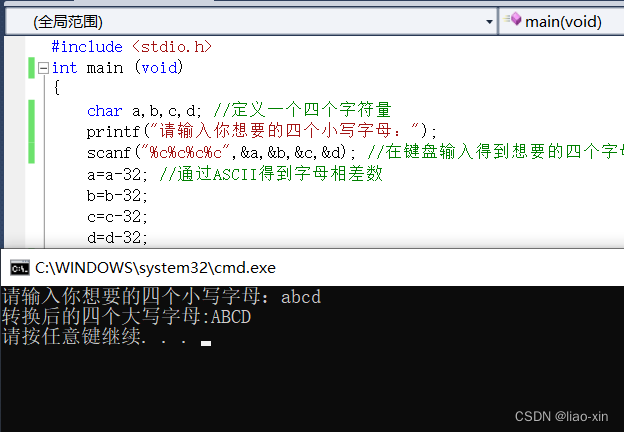Click the cmd.exe window icon in title bar
The image size is (624, 432).
coord(18,268)
